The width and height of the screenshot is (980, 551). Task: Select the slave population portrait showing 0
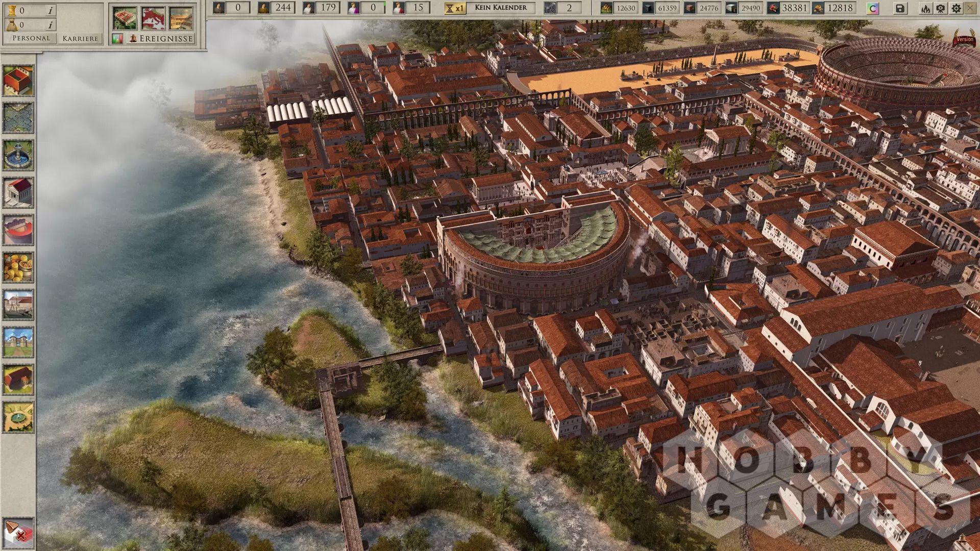(x=218, y=8)
